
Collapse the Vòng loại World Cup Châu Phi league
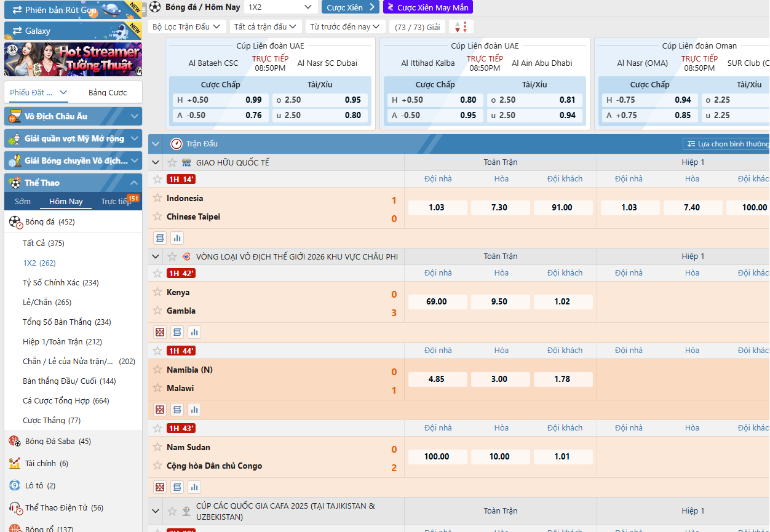pos(156,256)
